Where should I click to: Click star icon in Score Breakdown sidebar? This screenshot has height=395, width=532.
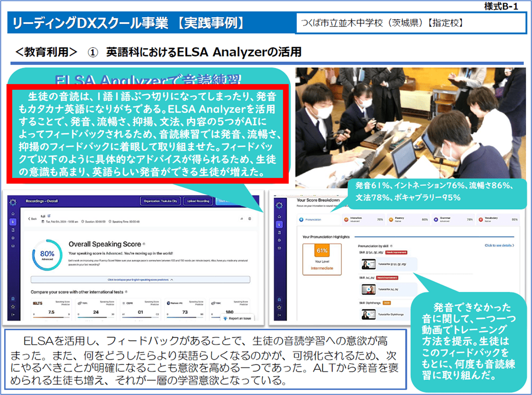click(279, 307)
